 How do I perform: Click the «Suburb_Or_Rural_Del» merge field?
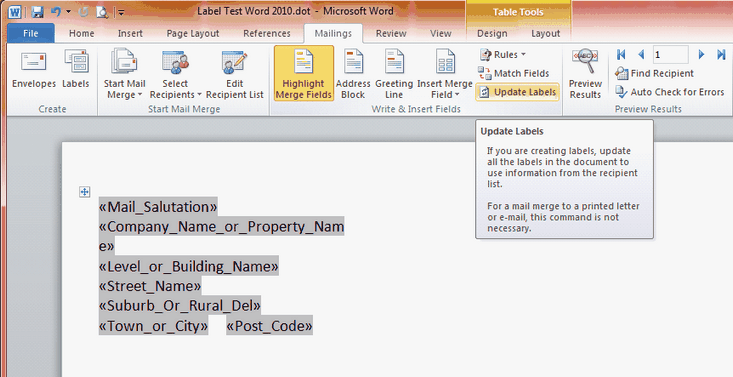[180, 305]
